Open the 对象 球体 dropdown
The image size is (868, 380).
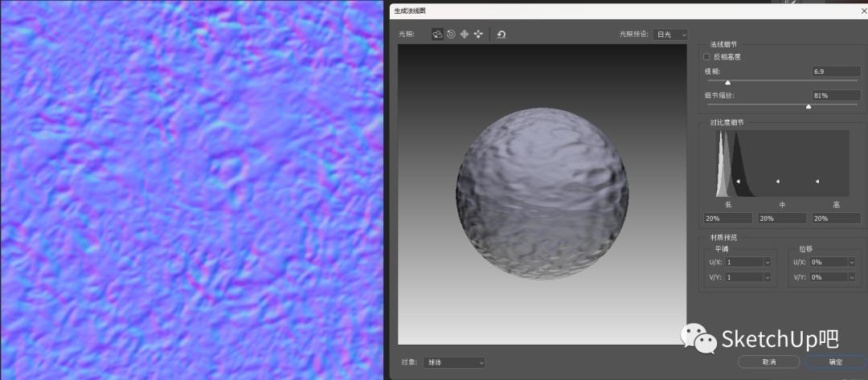tap(457, 362)
